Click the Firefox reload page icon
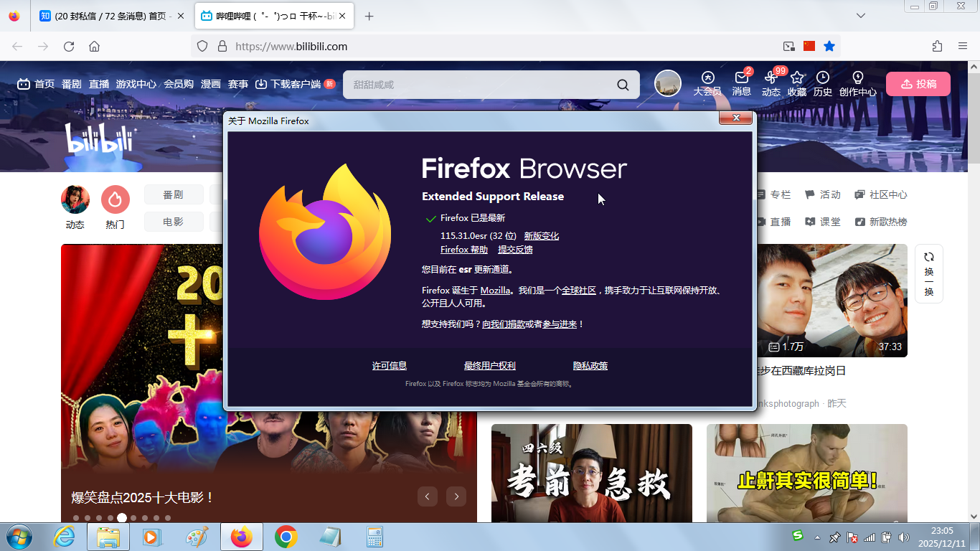The image size is (980, 551). (x=69, y=47)
